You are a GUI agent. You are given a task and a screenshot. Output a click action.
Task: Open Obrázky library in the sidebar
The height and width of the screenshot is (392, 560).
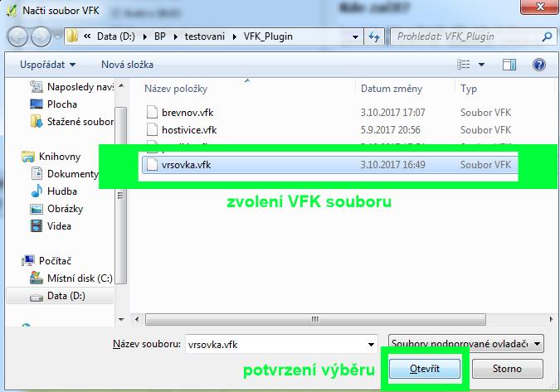(56, 209)
